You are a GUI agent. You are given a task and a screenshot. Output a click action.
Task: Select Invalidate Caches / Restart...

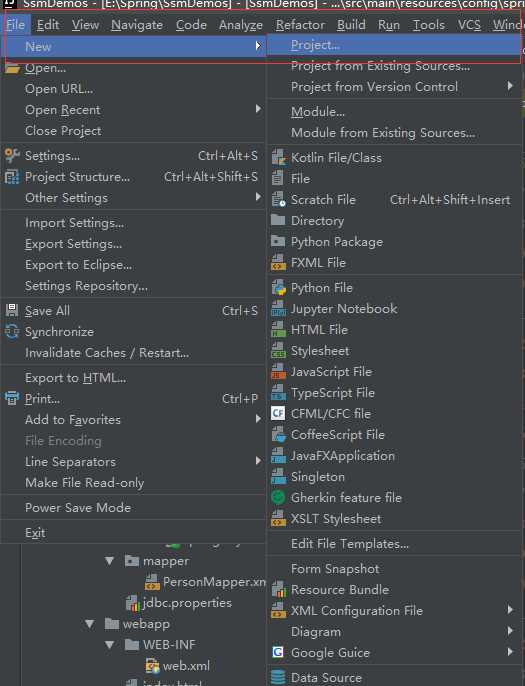point(133,353)
